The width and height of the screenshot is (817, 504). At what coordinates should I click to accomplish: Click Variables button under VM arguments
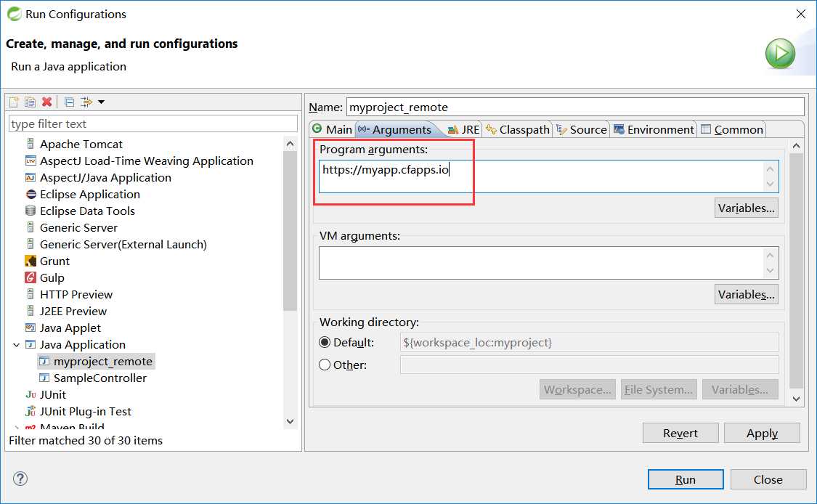tap(746, 294)
